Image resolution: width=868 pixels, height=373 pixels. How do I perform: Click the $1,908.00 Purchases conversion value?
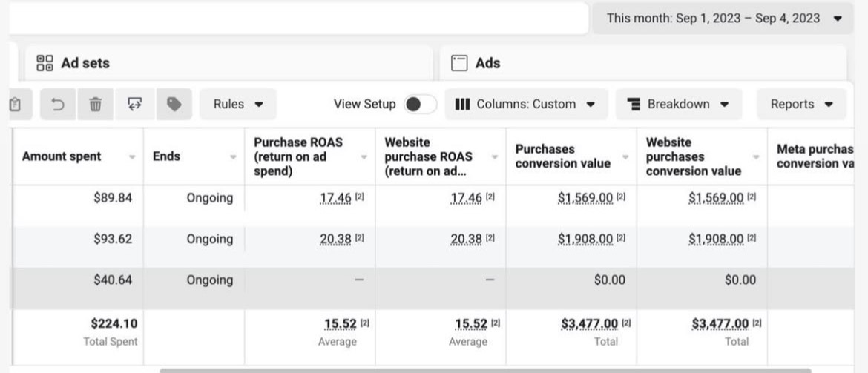(585, 239)
